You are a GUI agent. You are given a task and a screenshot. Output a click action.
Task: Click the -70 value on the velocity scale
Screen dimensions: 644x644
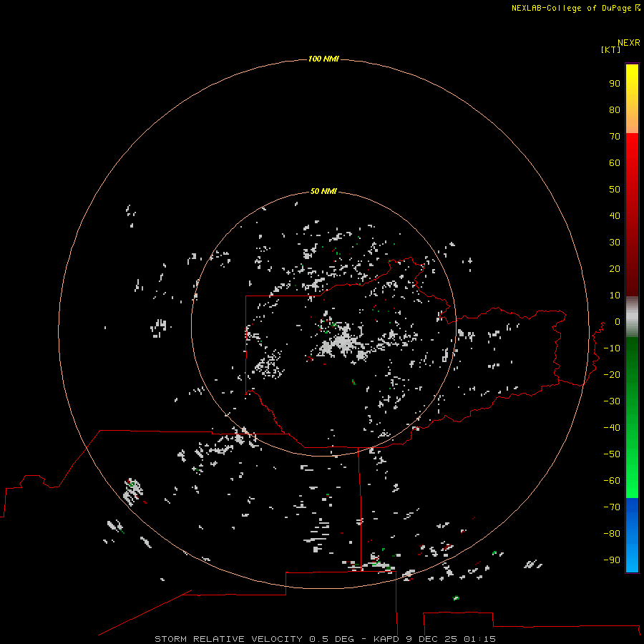(612, 507)
